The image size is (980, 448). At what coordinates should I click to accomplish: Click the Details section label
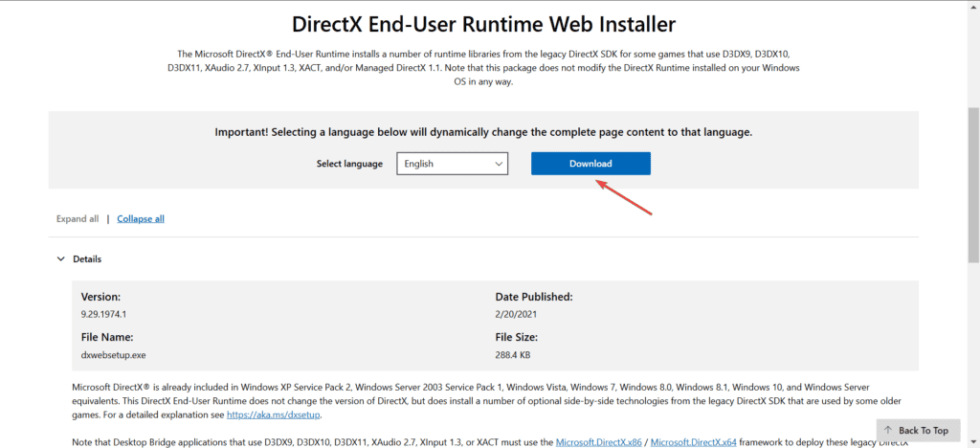pos(87,258)
